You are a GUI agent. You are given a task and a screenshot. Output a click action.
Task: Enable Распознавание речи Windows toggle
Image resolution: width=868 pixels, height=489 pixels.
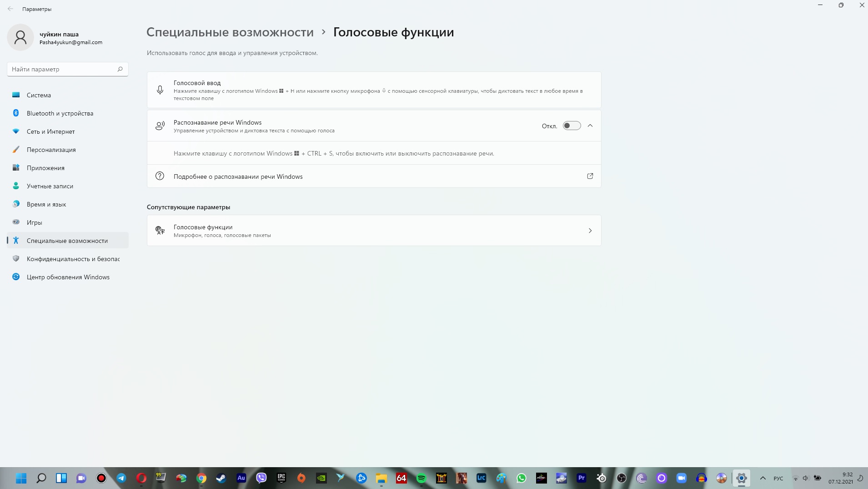572,126
